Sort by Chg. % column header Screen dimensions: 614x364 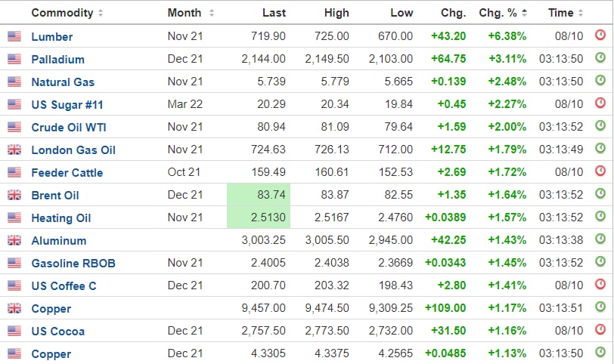[x=503, y=13]
